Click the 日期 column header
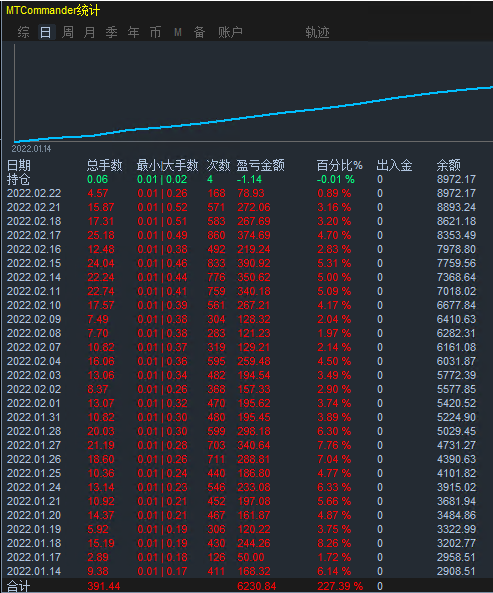Viewport: 493px width, 593px height. click(19, 165)
